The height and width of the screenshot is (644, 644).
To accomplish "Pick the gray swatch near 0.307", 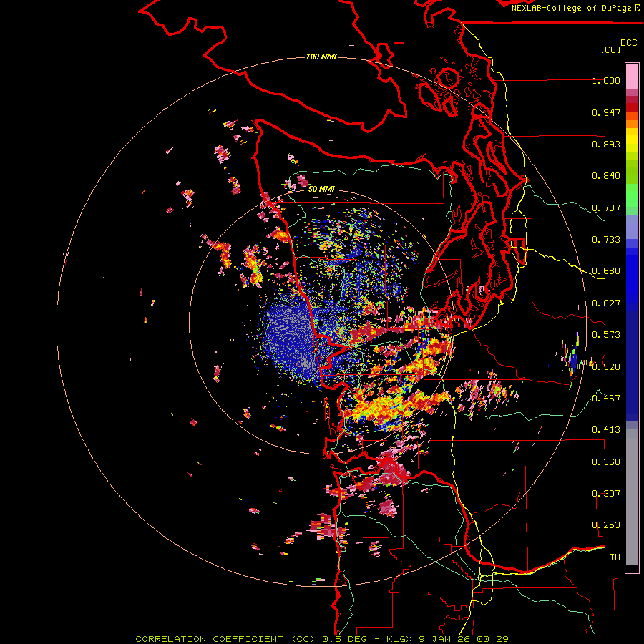I will (632, 497).
